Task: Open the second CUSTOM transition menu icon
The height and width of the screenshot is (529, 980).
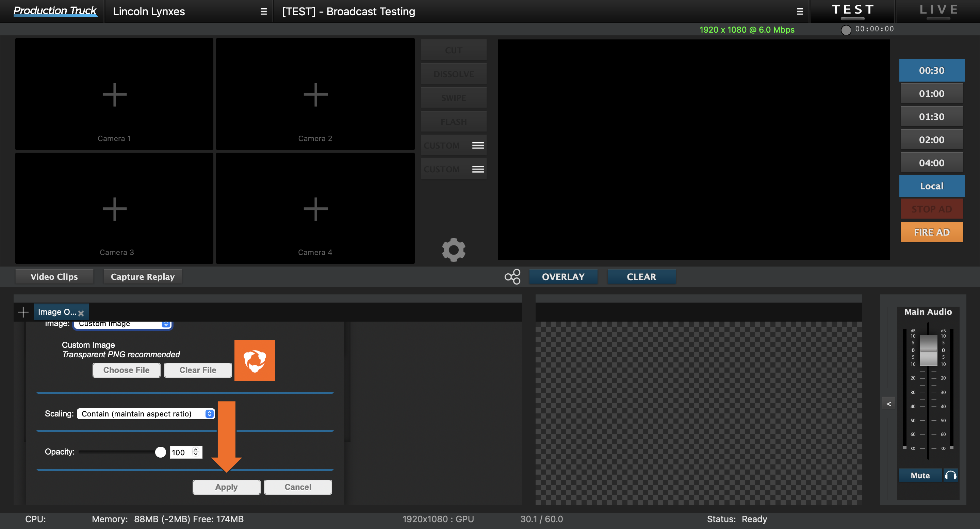Action: tap(478, 169)
